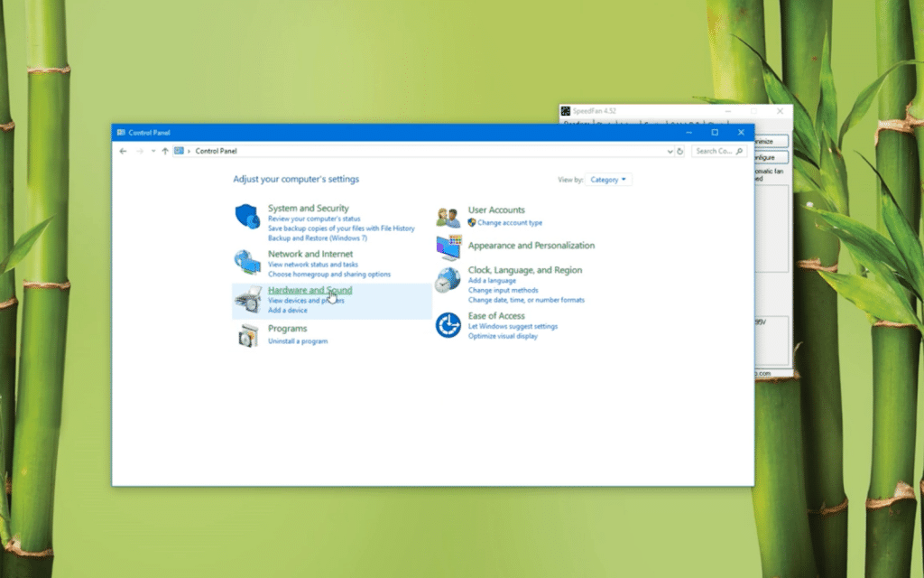Refresh the Control Panel address bar
This screenshot has height=578, width=924.
click(680, 152)
